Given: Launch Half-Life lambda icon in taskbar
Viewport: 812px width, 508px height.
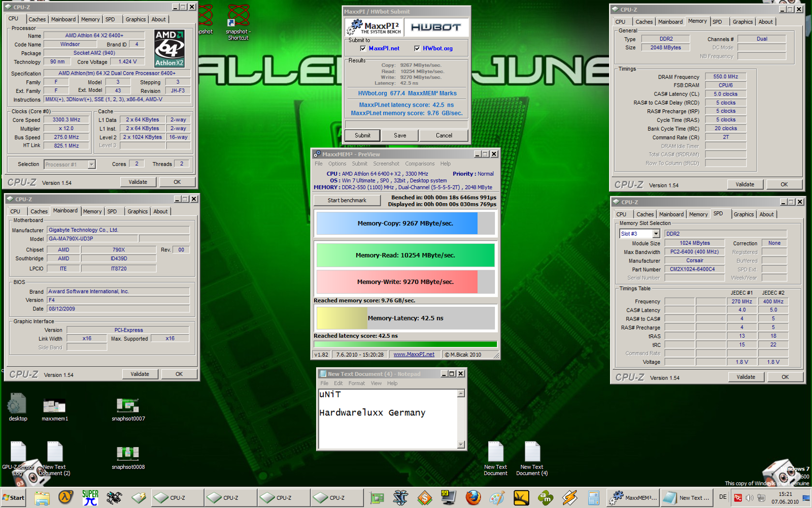Looking at the screenshot, I should click(x=65, y=497).
